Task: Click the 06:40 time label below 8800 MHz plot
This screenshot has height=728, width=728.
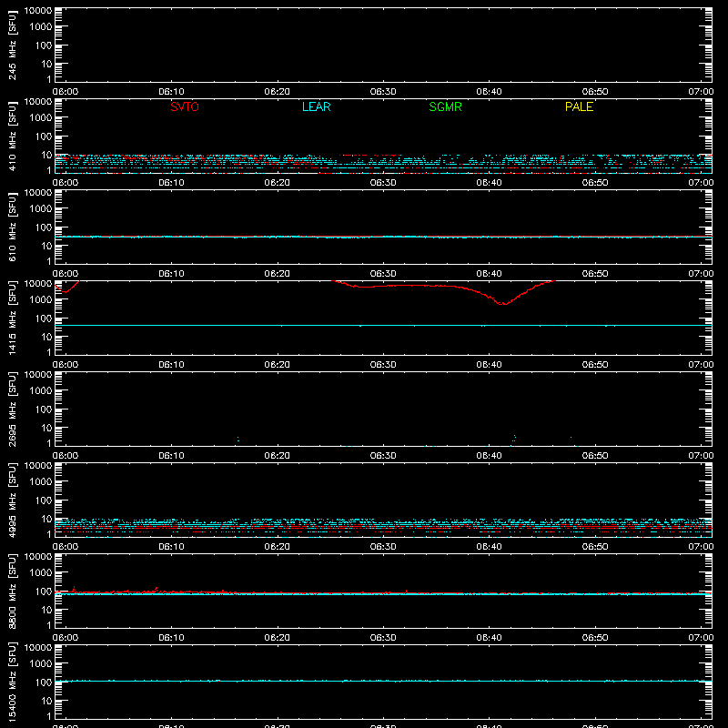Action: click(x=489, y=638)
